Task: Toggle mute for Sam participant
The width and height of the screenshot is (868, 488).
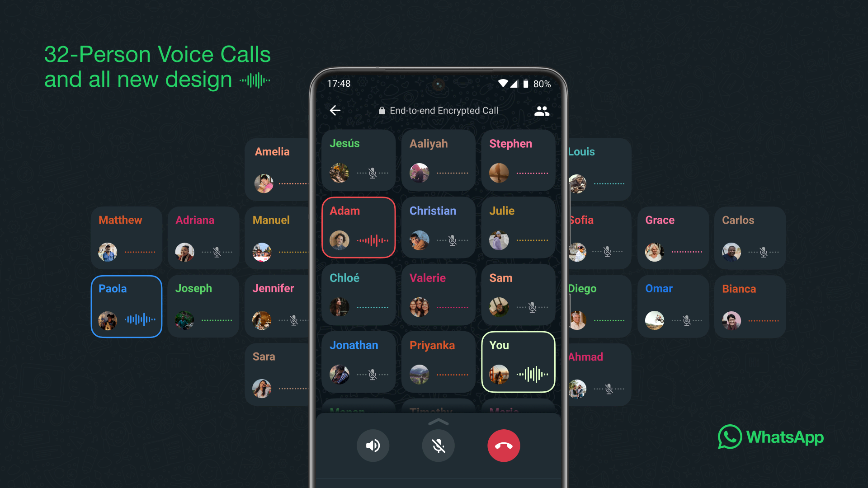Action: [x=533, y=307]
